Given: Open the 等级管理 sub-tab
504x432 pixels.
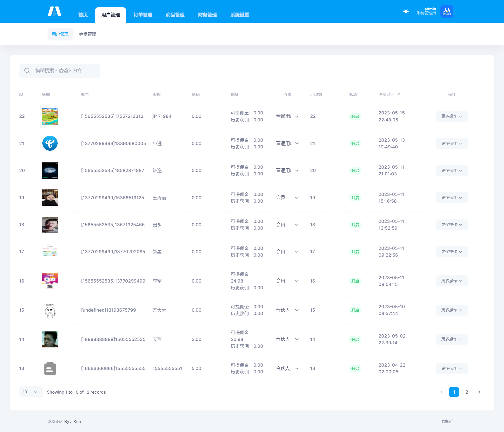Looking at the screenshot, I should 88,34.
